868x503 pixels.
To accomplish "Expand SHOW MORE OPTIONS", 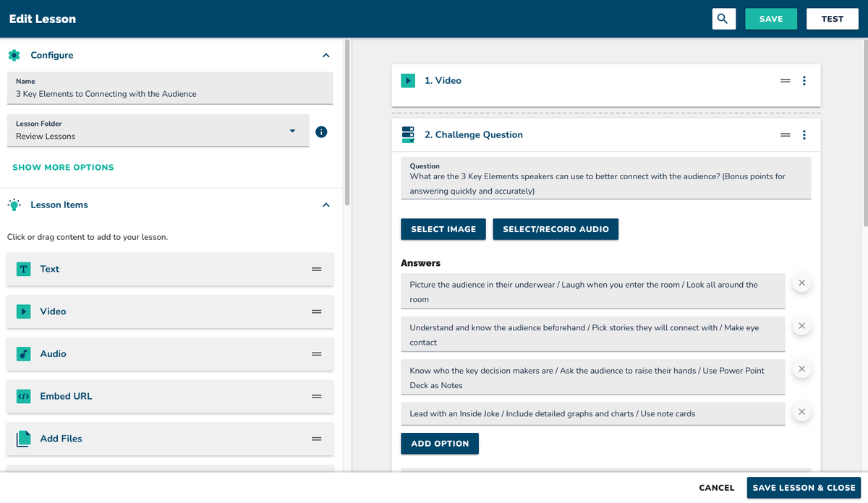I will tap(63, 167).
